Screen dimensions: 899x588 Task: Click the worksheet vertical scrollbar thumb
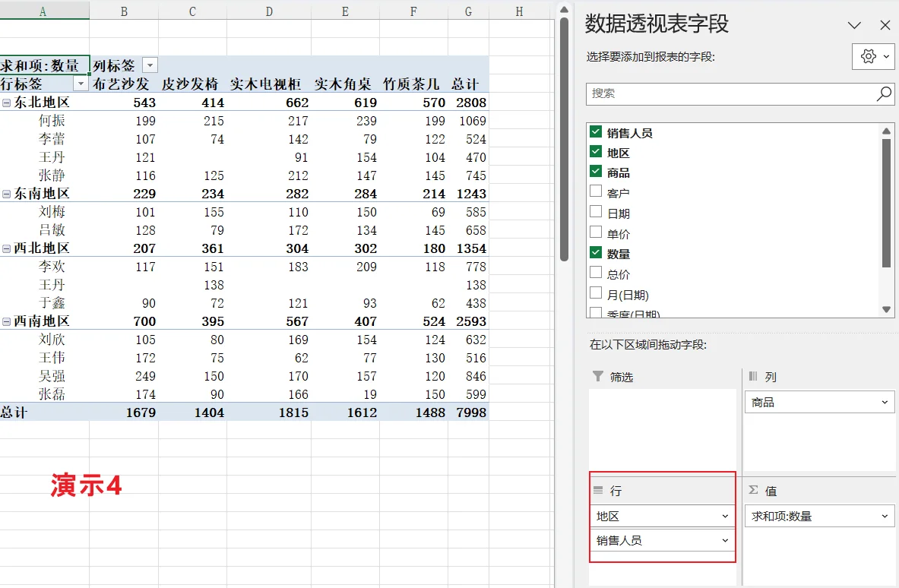(564, 139)
